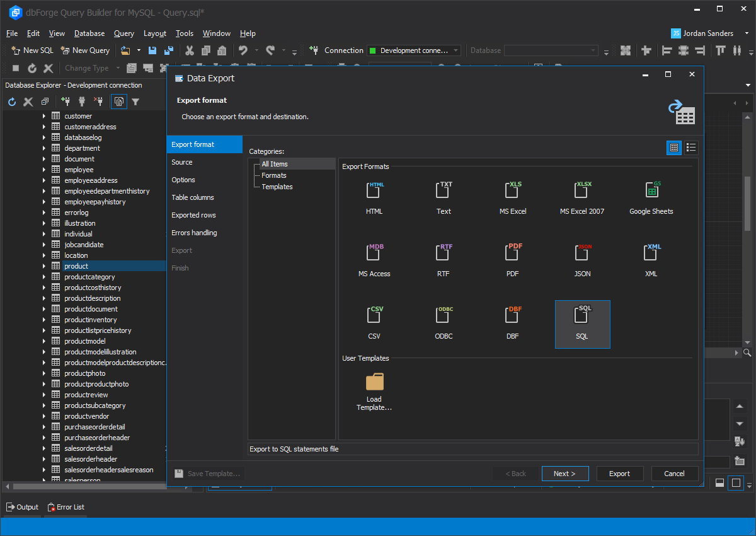This screenshot has width=756, height=536.
Task: Select the RTF export format
Action: pos(444,253)
